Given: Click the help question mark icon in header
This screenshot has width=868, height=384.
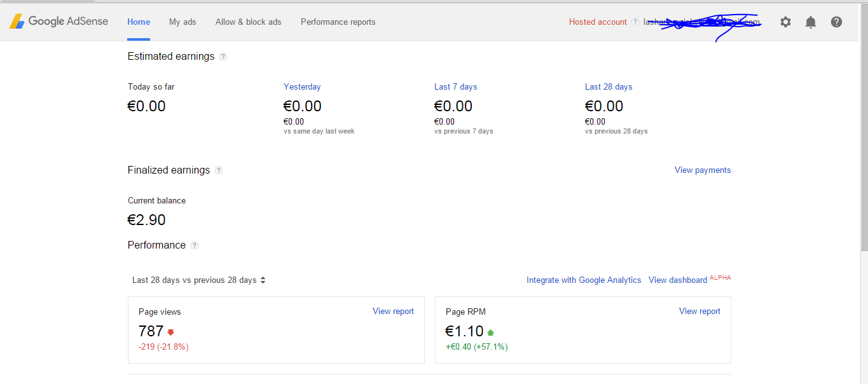Looking at the screenshot, I should coord(836,22).
